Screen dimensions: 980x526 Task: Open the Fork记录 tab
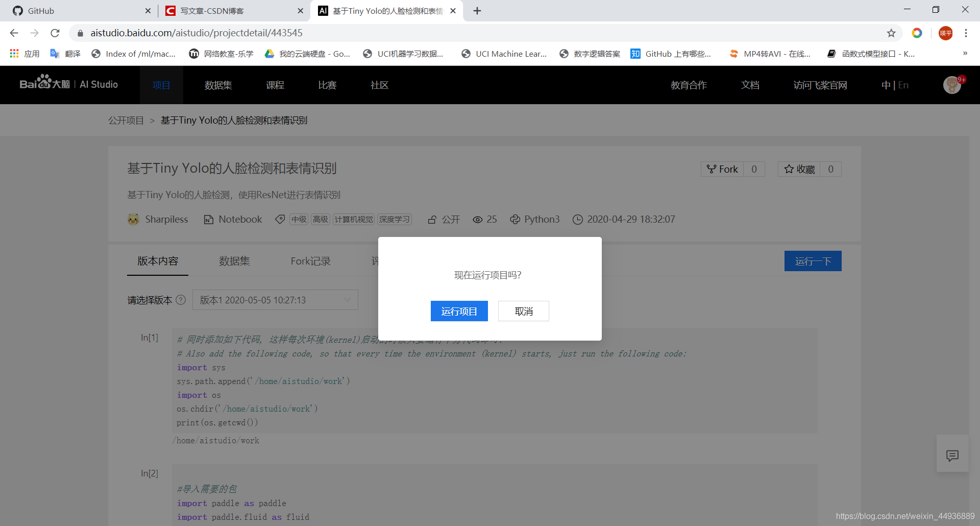(311, 261)
